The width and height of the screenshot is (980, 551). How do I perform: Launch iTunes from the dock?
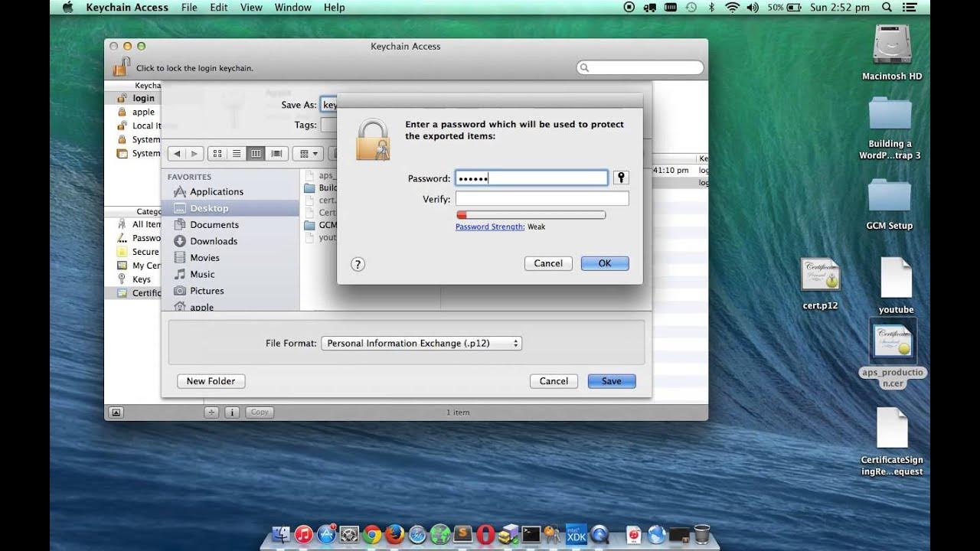304,534
